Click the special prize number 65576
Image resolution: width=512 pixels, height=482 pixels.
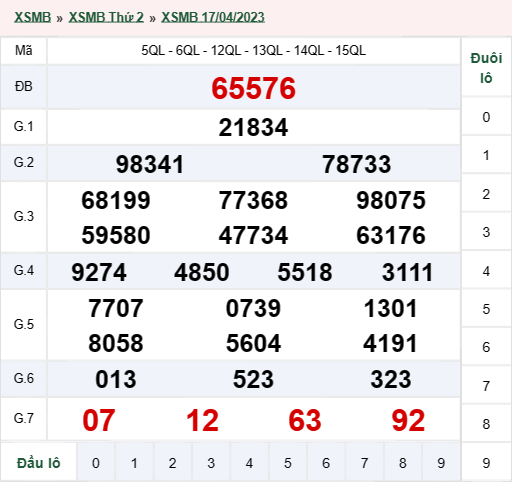coord(254,88)
